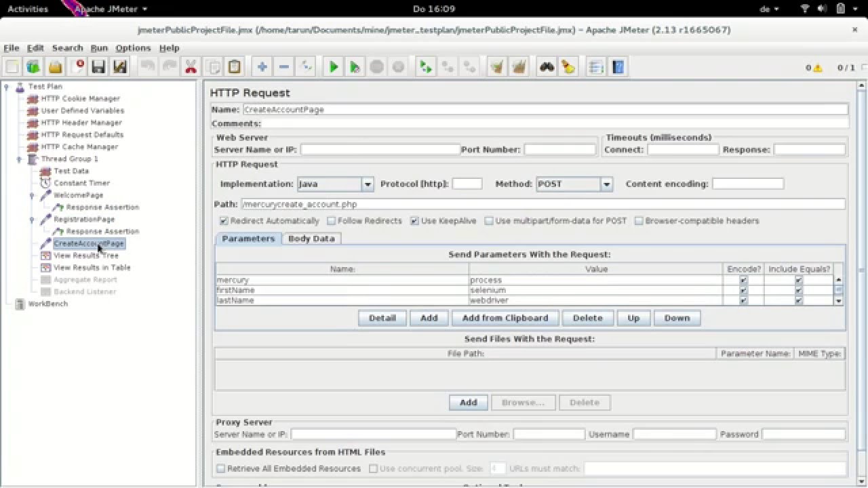
Task: Open the File menu
Action: [12, 48]
